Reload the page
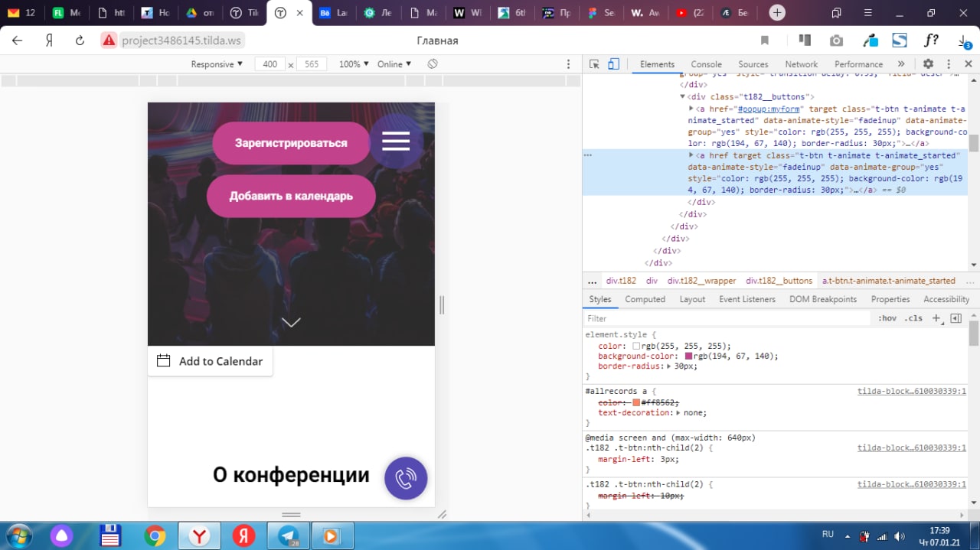Viewport: 980px width, 550px height. (79, 41)
